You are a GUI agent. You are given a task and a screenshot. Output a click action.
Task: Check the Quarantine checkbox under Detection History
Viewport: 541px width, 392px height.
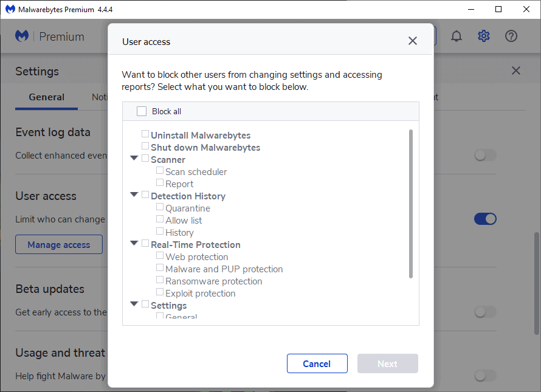coord(160,207)
